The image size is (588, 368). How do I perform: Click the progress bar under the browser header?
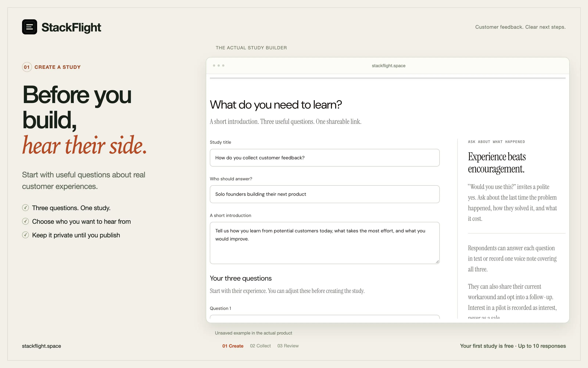388,78
